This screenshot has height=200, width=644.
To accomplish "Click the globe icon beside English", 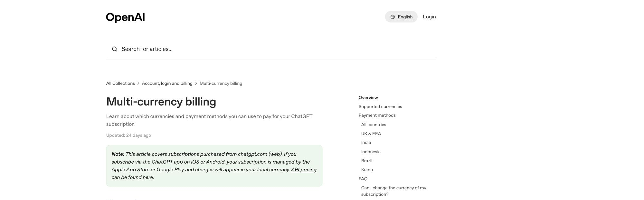I will (x=393, y=17).
